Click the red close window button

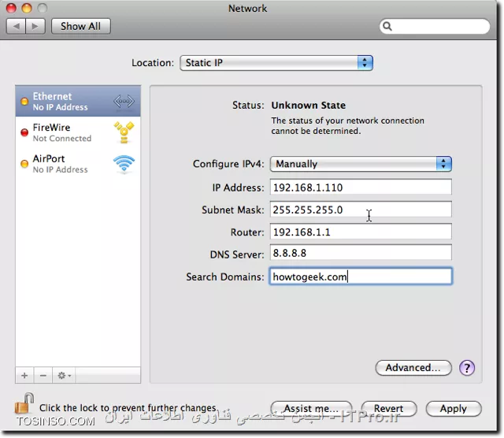[11, 8]
